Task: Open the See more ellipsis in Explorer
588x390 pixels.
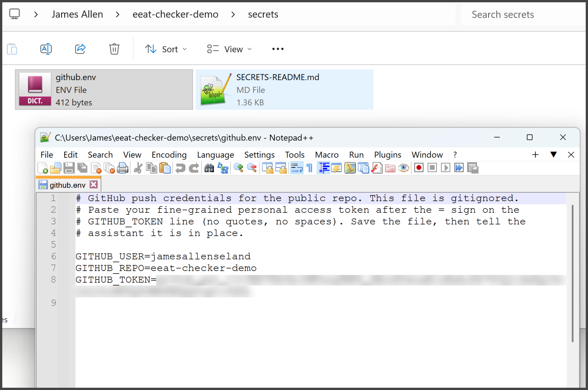Action: coord(278,49)
